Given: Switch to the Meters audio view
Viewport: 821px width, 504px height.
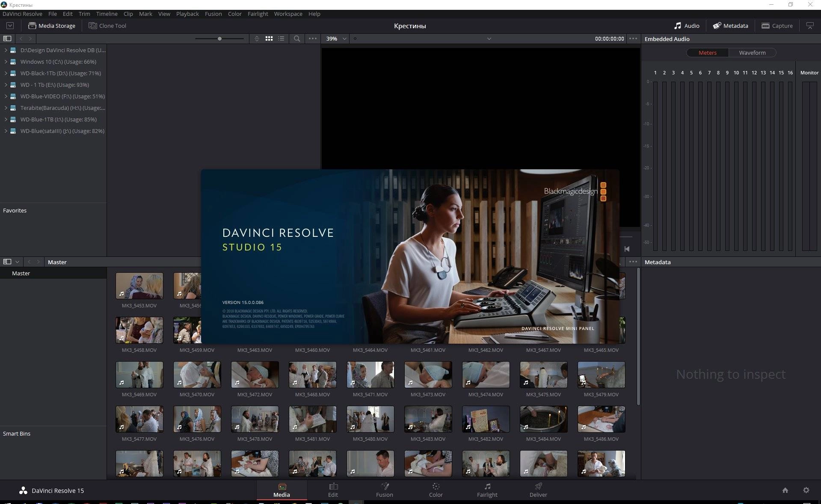Looking at the screenshot, I should coord(707,53).
